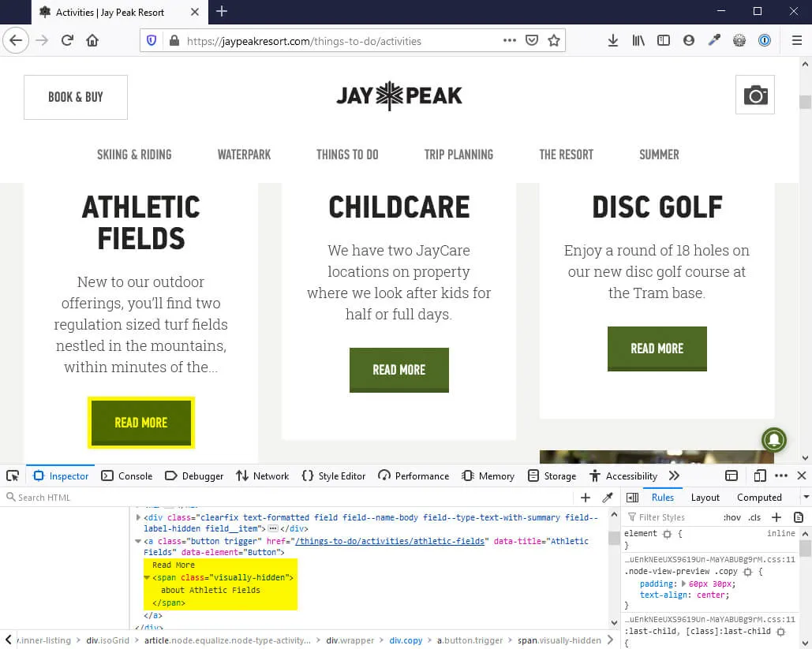Viewport: 812px width, 649px height.
Task: Create a new node with the + icon
Action: tap(586, 498)
